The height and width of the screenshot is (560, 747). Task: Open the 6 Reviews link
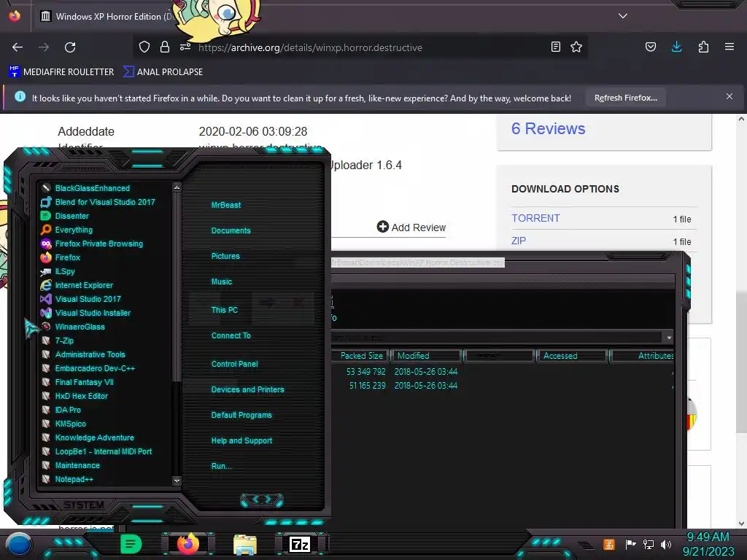(x=548, y=128)
